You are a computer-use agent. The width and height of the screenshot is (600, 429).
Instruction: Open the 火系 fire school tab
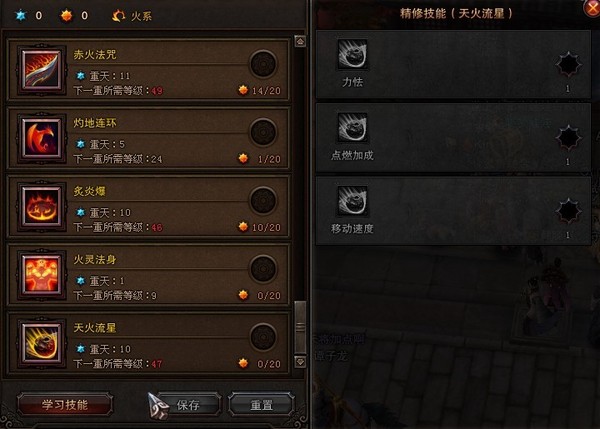132,16
